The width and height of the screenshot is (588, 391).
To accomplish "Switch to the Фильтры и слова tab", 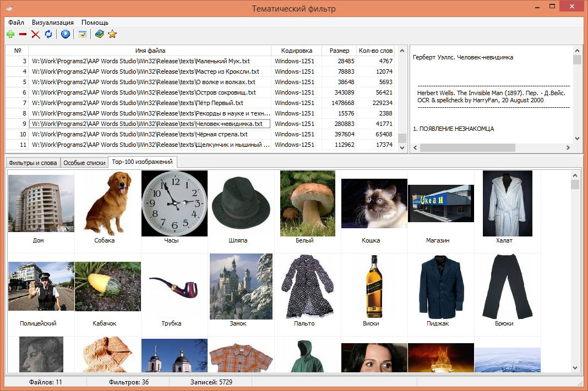I will (x=32, y=163).
